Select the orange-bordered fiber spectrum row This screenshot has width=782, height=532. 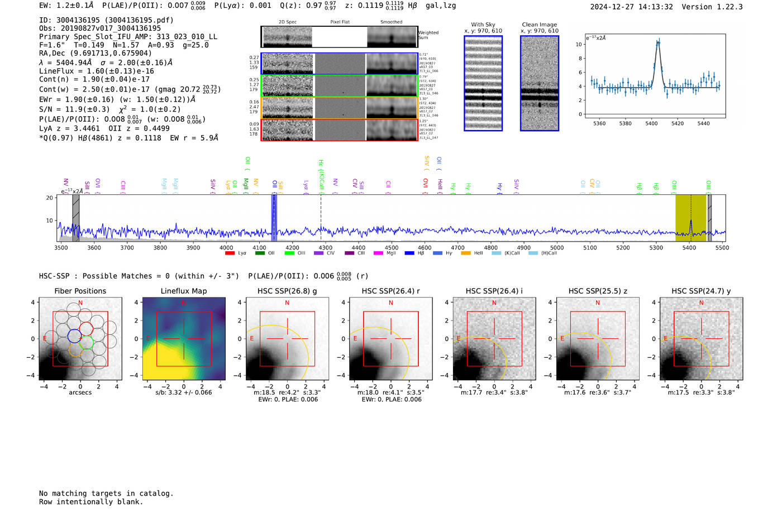(340, 108)
